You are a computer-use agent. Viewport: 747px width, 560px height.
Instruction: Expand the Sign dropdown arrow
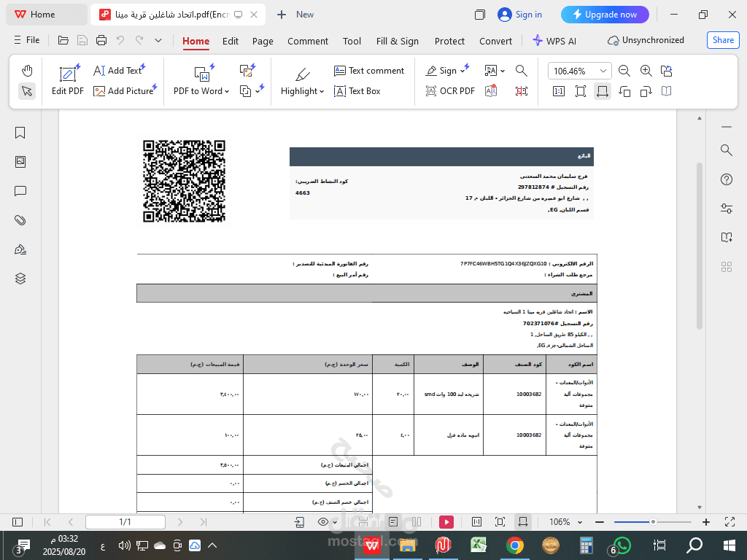462,71
